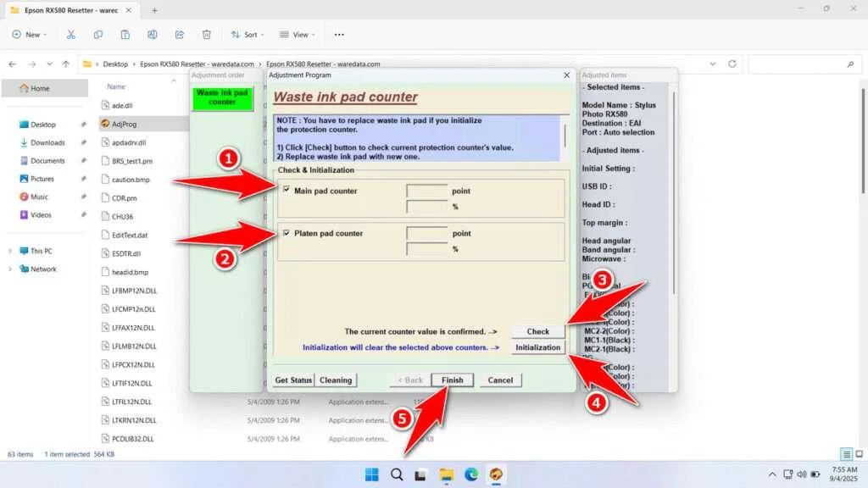Expand the Sort dropdown

[248, 35]
